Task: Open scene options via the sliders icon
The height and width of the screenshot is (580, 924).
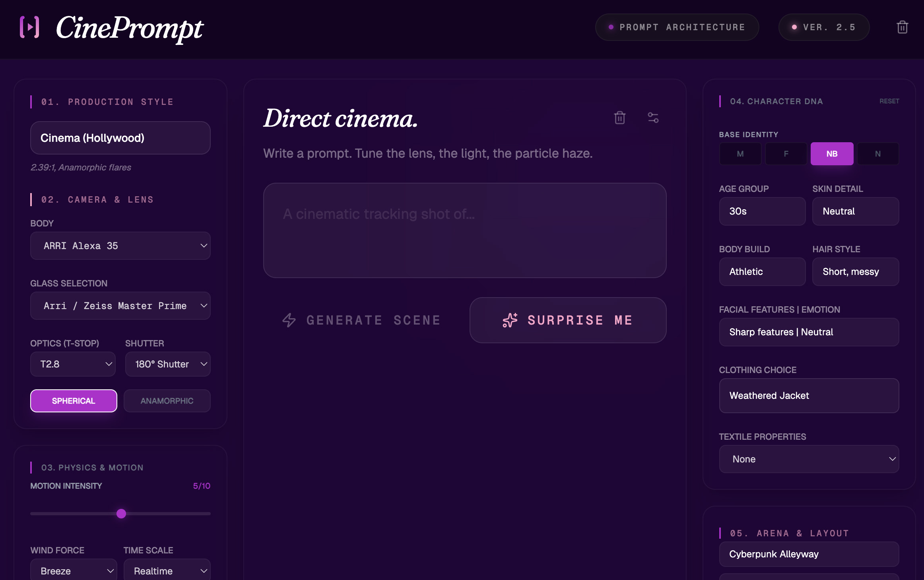Action: [653, 118]
